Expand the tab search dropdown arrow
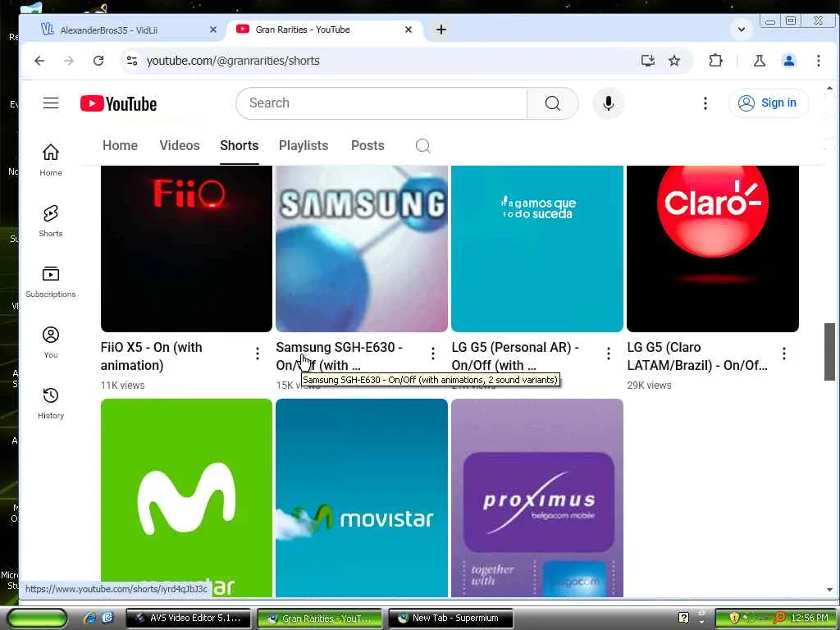 (742, 30)
